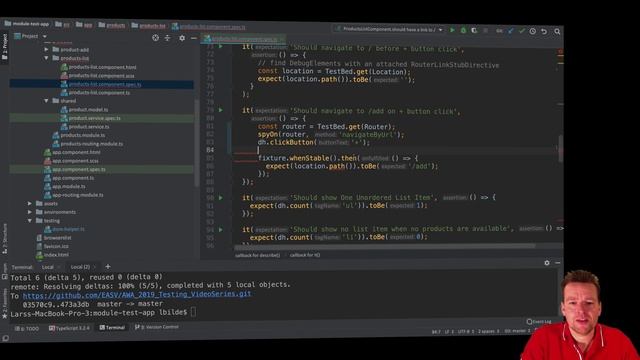Switch to Local terminal tab

(48, 267)
